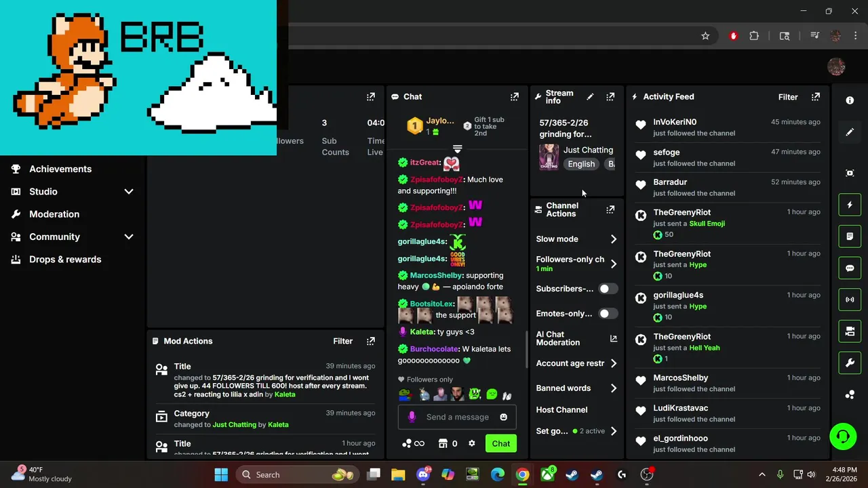This screenshot has width=868, height=488.
Task: Click LudiKrastavac in the Activity Feed
Action: tap(681, 408)
